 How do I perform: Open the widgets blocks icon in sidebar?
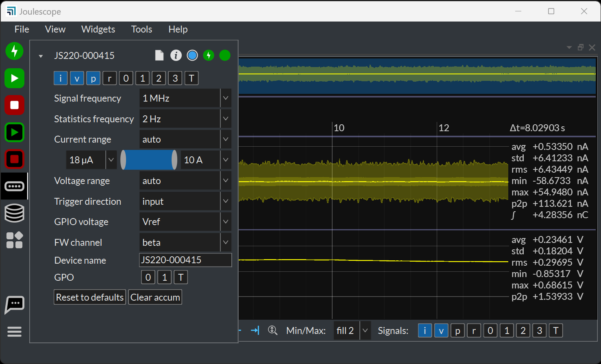point(15,240)
